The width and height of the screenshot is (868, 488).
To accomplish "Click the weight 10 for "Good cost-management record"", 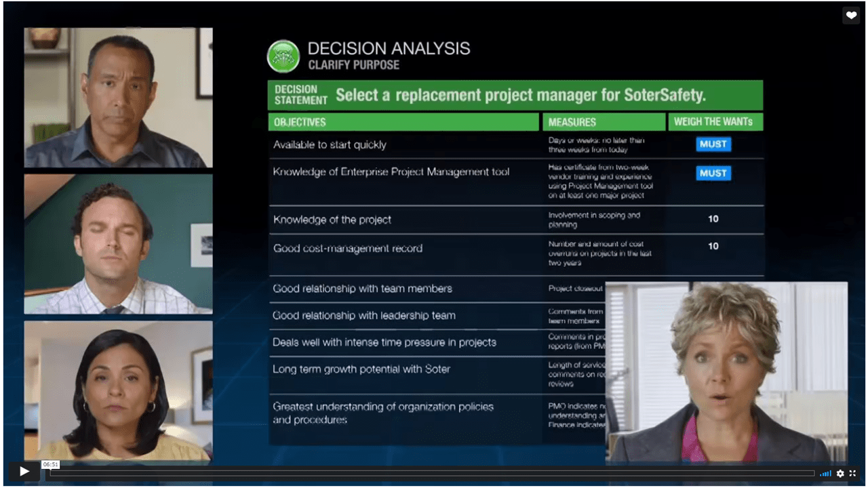I will [713, 246].
